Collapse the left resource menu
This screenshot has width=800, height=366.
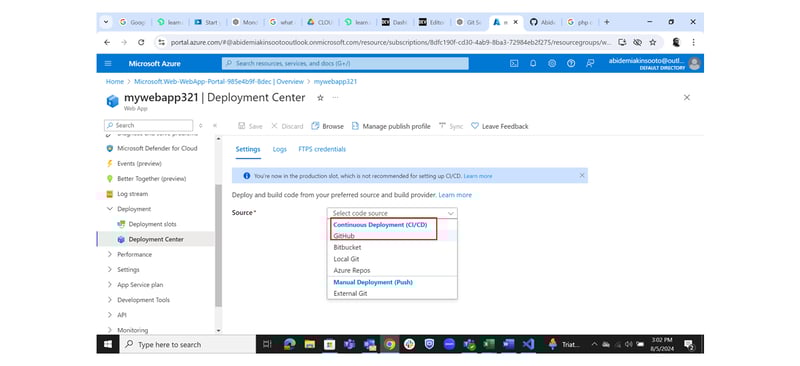pyautogui.click(x=215, y=125)
